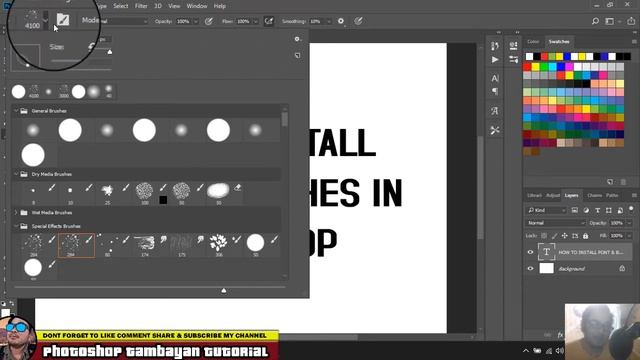Screen dimensions: 640x360
Task: Open the Window menu
Action: 197,6
